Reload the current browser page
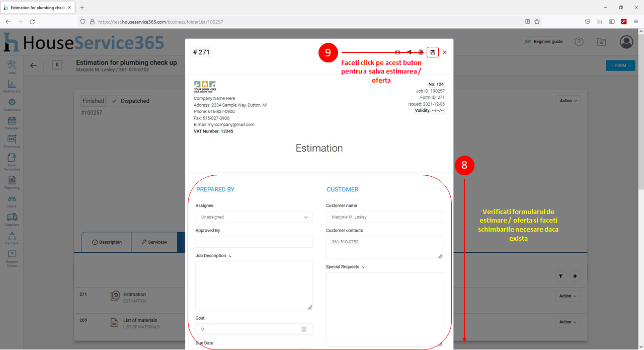This screenshot has width=644, height=350. point(32,22)
